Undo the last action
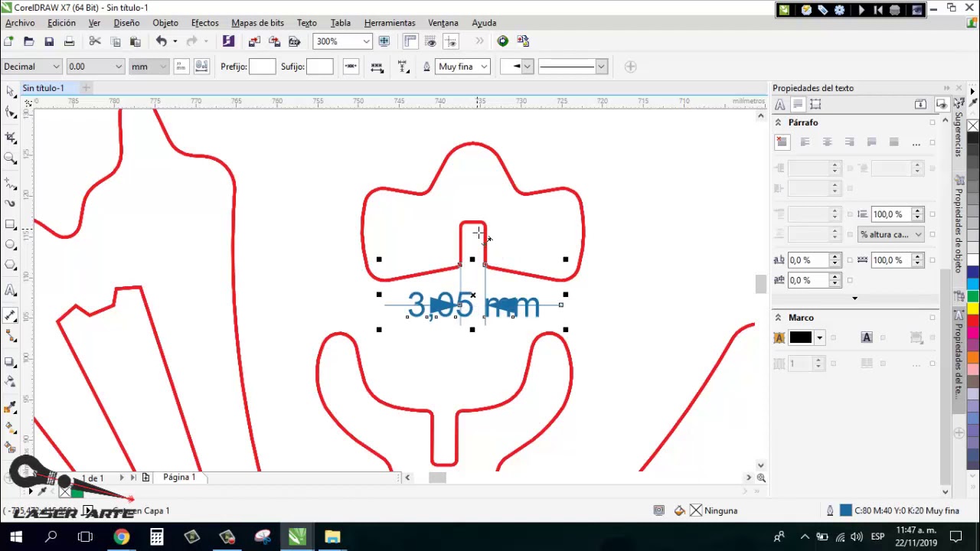Image resolution: width=980 pixels, height=551 pixels. [x=161, y=41]
